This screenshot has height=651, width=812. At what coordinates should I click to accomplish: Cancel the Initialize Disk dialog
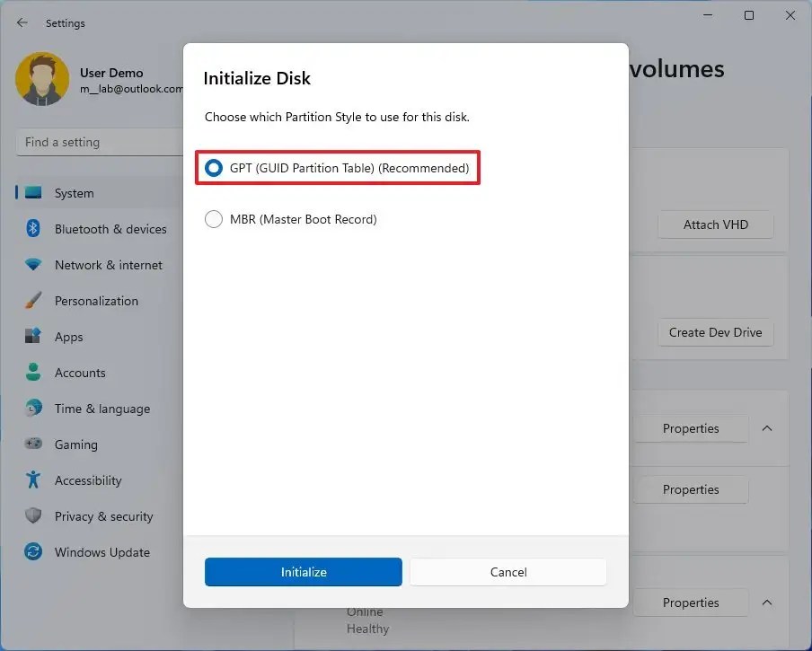coord(507,572)
